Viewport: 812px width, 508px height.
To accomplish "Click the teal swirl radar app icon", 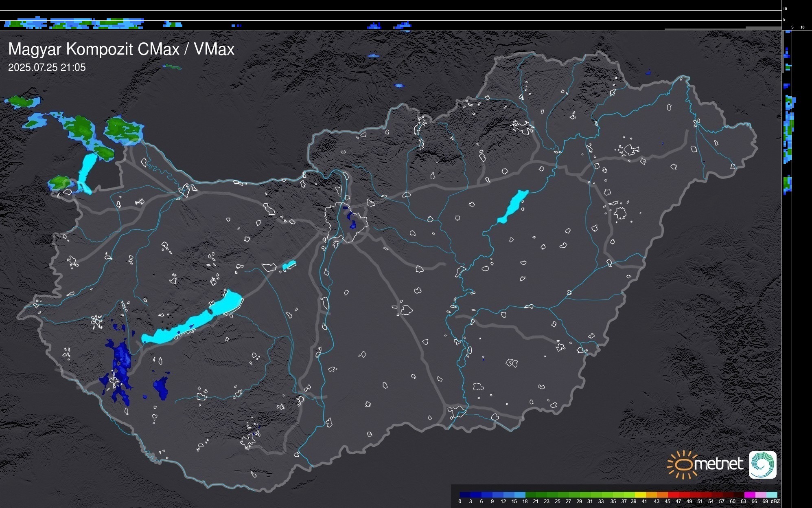I will tap(762, 464).
